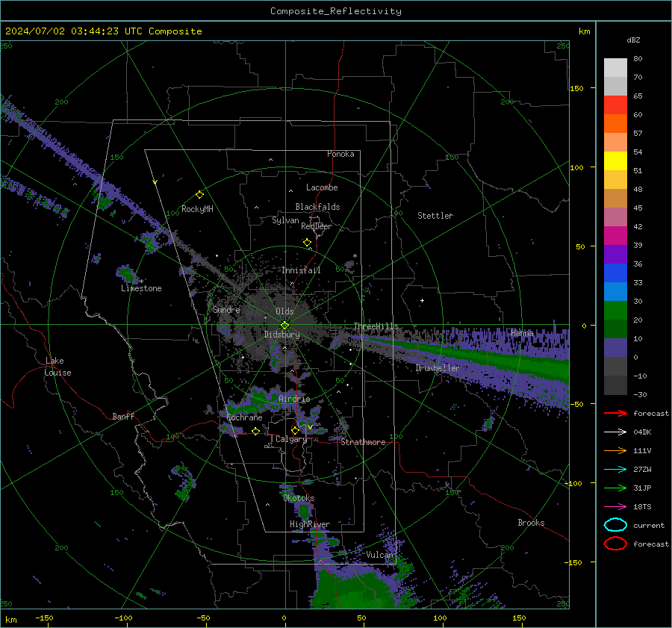Screen dimensions: 672x628
Task: Pick the light gray 80 dBZ swatch
Action: click(615, 68)
